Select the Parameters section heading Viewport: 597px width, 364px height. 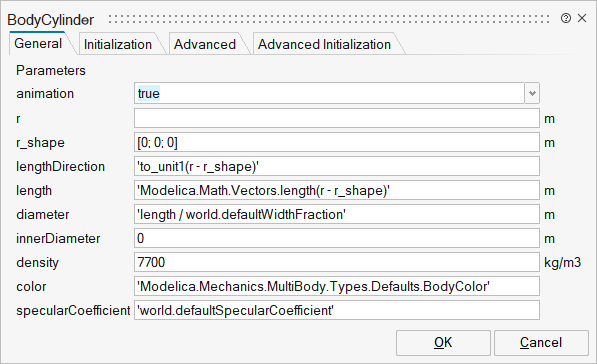click(x=51, y=70)
